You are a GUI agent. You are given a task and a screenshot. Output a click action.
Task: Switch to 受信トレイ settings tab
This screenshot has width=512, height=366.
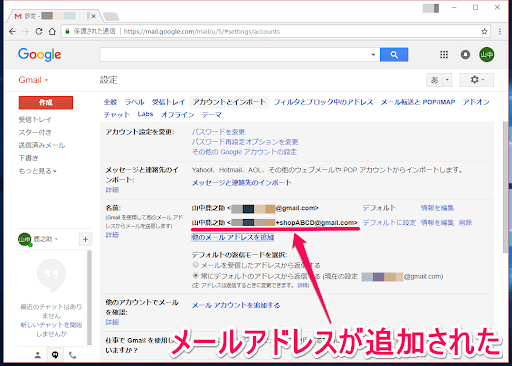(x=168, y=102)
